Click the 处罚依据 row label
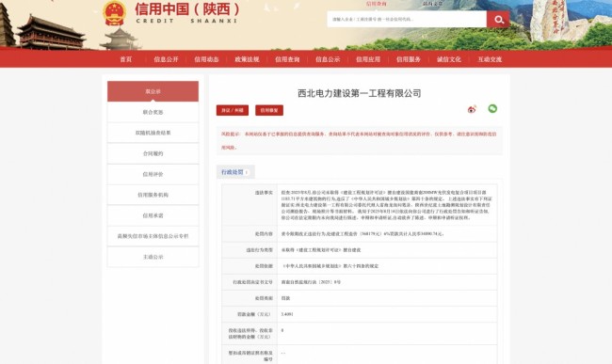The image size is (612, 364). pos(265,266)
